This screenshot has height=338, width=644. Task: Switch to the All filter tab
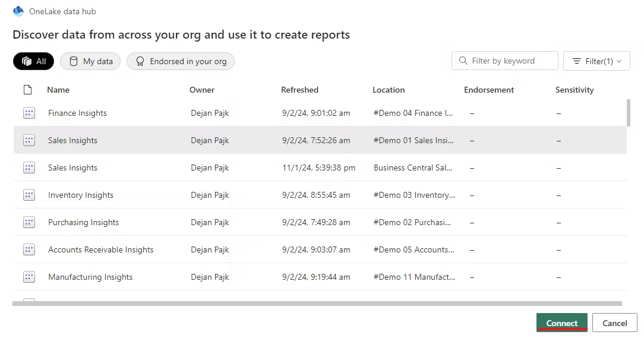(33, 61)
